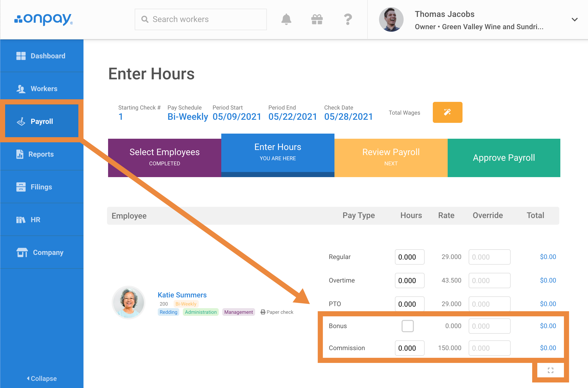588x388 pixels.
Task: Open the Thomas Jacobs account dropdown
Action: pyautogui.click(x=574, y=19)
